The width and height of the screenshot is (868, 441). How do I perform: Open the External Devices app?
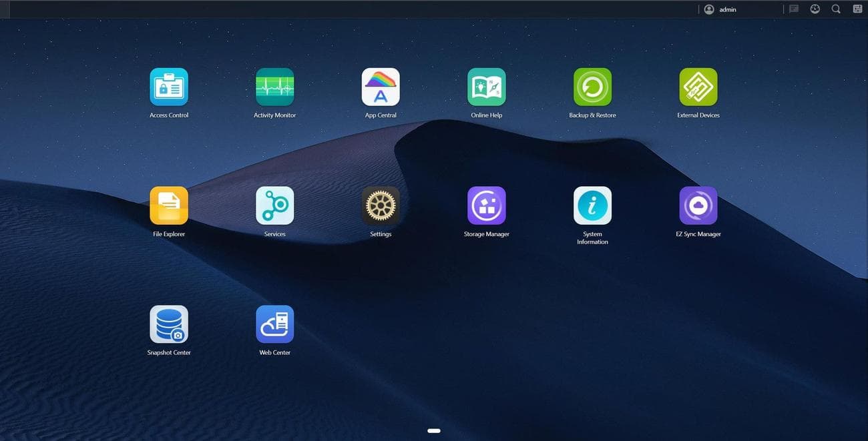pyautogui.click(x=698, y=87)
